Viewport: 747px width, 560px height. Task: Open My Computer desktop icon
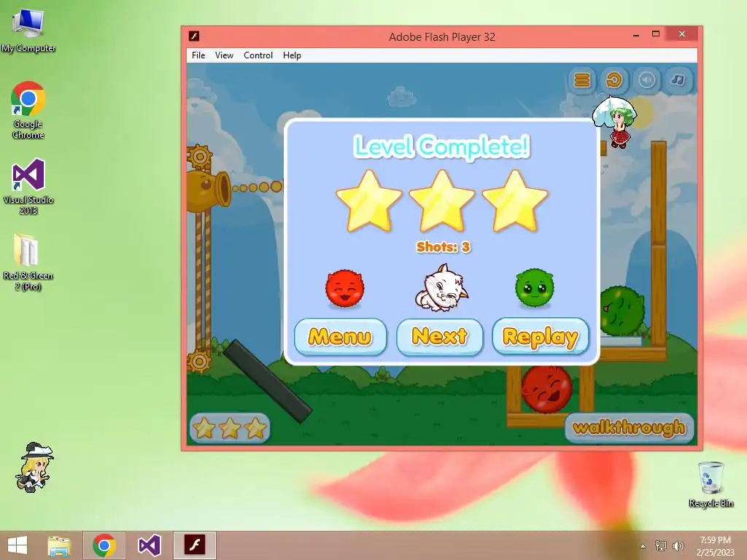pyautogui.click(x=28, y=29)
